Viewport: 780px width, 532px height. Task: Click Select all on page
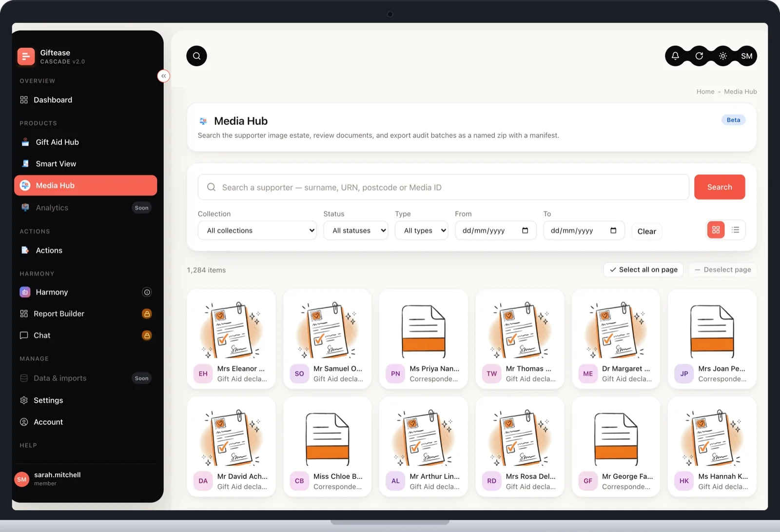[643, 270]
